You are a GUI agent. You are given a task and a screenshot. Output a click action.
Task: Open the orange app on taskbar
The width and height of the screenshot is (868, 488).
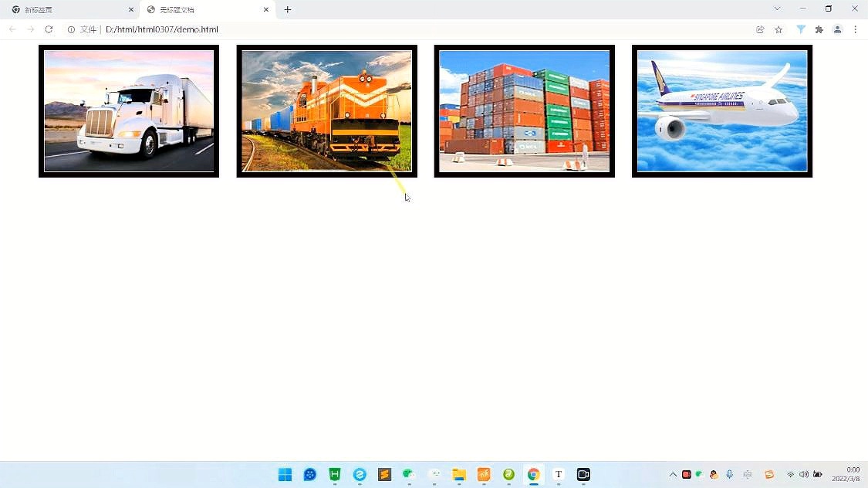(484, 475)
